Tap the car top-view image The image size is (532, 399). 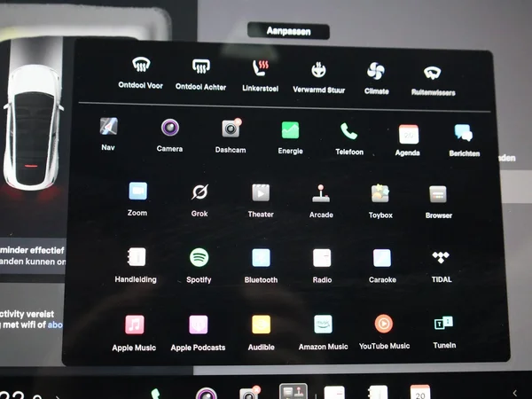pos(33,126)
